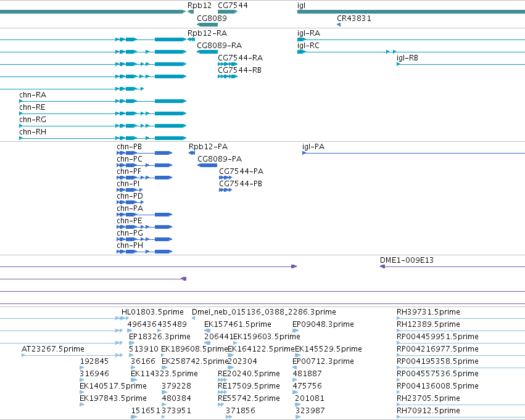The height and width of the screenshot is (420, 525).
Task: Click the Rpb12 gene label
Action: (199, 6)
